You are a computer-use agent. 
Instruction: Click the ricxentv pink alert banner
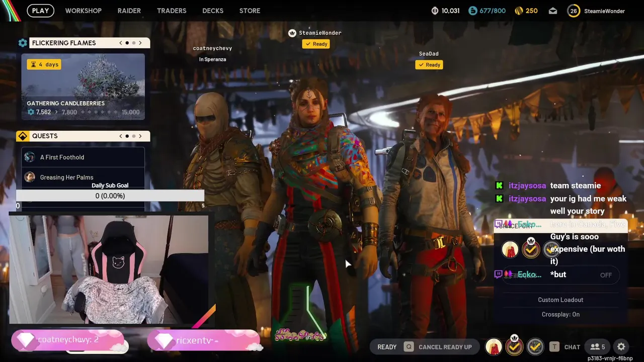204,341
